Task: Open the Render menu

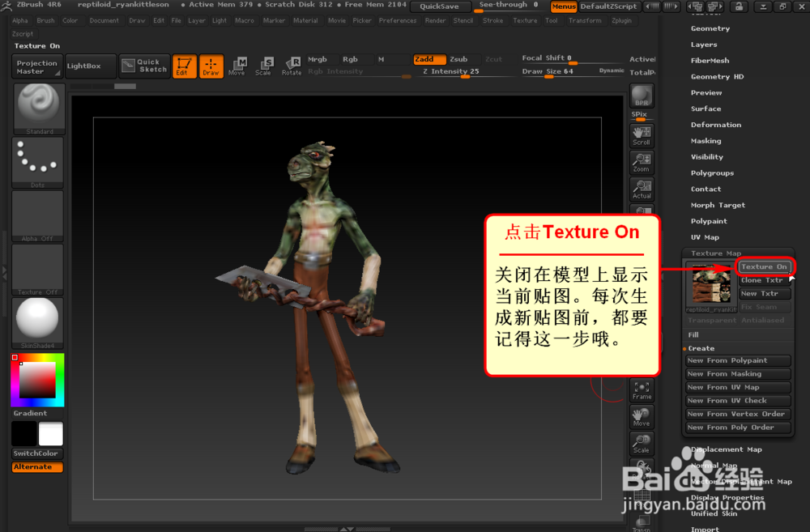Action: click(435, 21)
